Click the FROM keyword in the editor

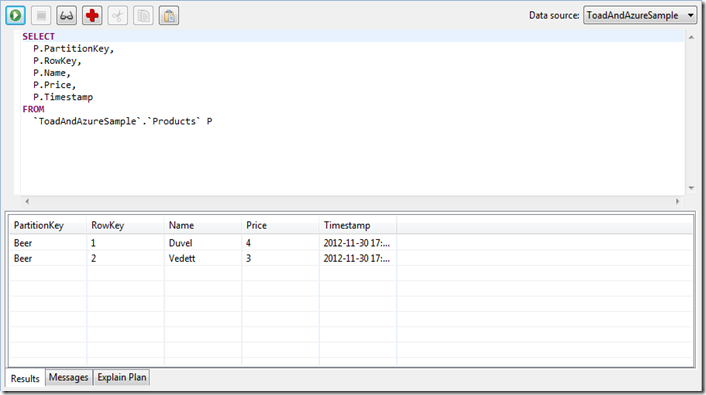pyautogui.click(x=34, y=109)
